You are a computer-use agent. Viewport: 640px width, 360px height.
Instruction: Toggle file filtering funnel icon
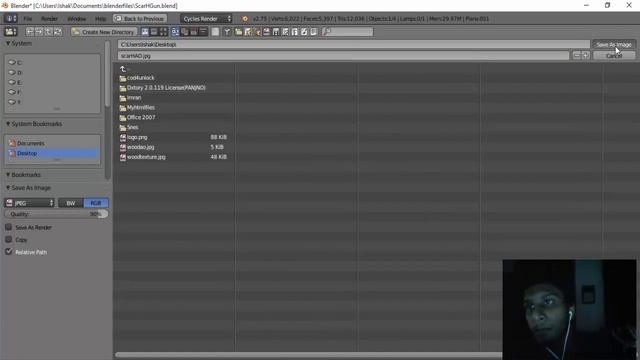(x=227, y=32)
